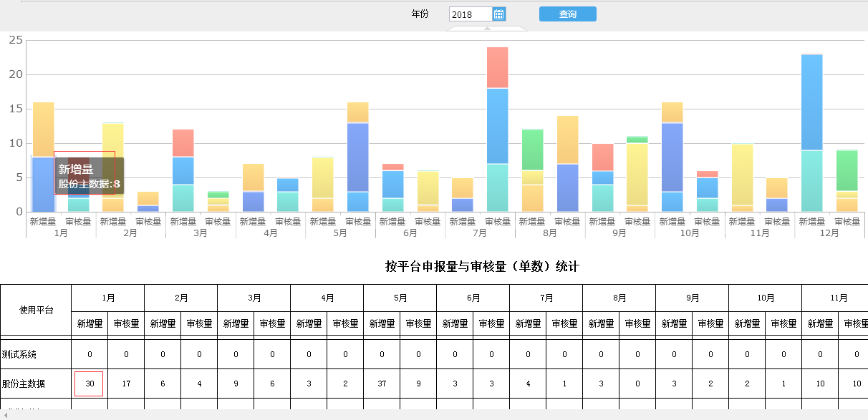Open the calendar picker beside the year field

coord(499,14)
